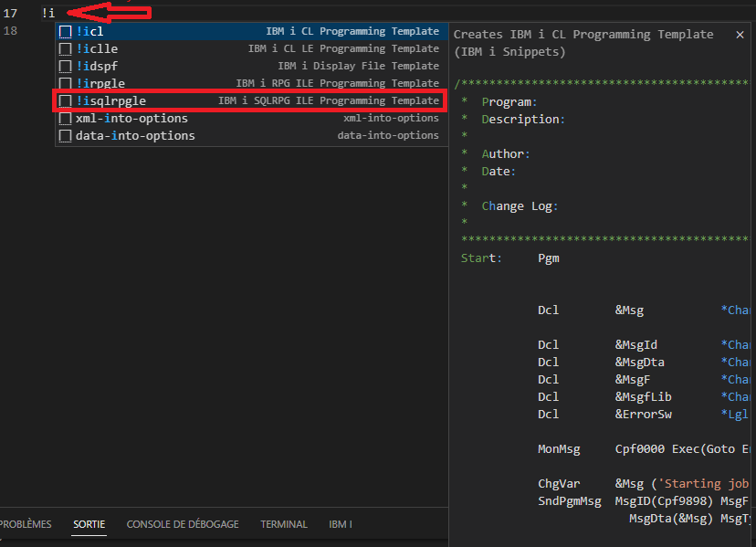Click 'IBM i CL Programming Template' description
Image resolution: width=756 pixels, height=547 pixels.
tap(352, 31)
